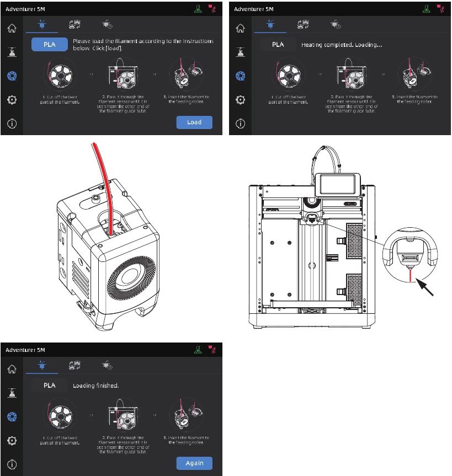Click 'Heating completed. Loading...' status text
Screen dimensions: 452x476
[342, 45]
